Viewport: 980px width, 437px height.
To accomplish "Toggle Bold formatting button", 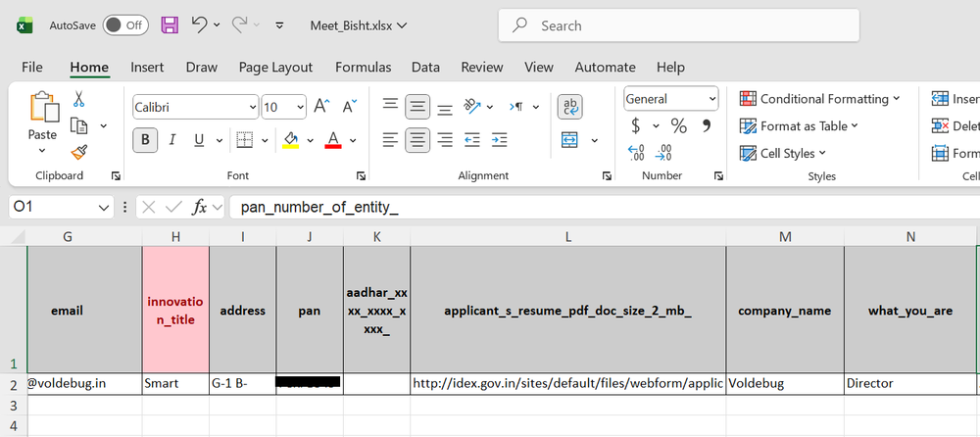I will (x=146, y=140).
